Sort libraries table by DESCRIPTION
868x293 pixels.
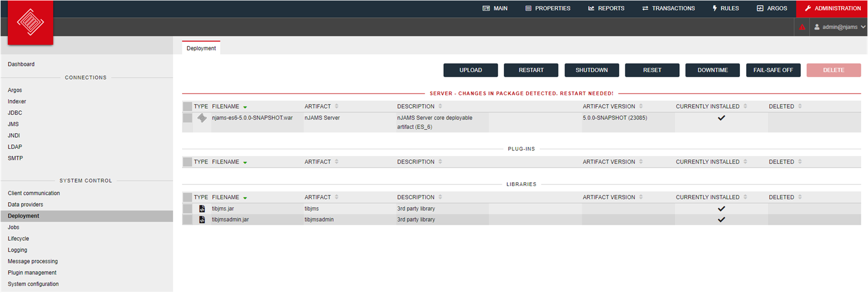pos(420,197)
